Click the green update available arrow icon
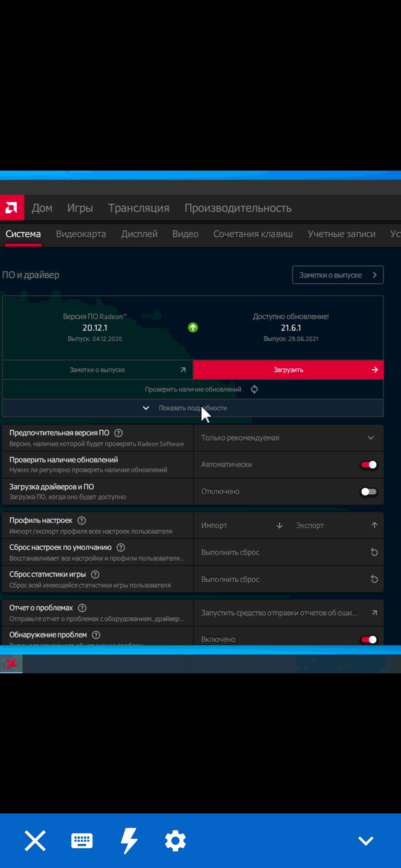This screenshot has width=401, height=868. click(193, 328)
